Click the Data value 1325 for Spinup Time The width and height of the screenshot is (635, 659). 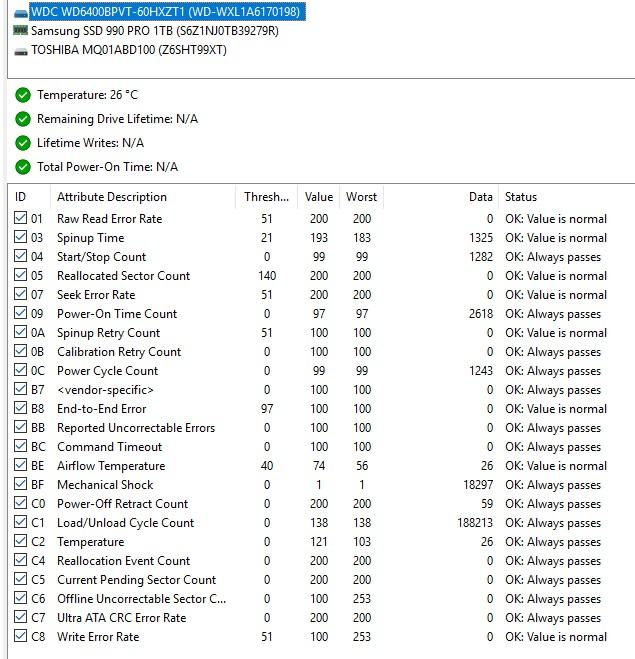click(481, 238)
